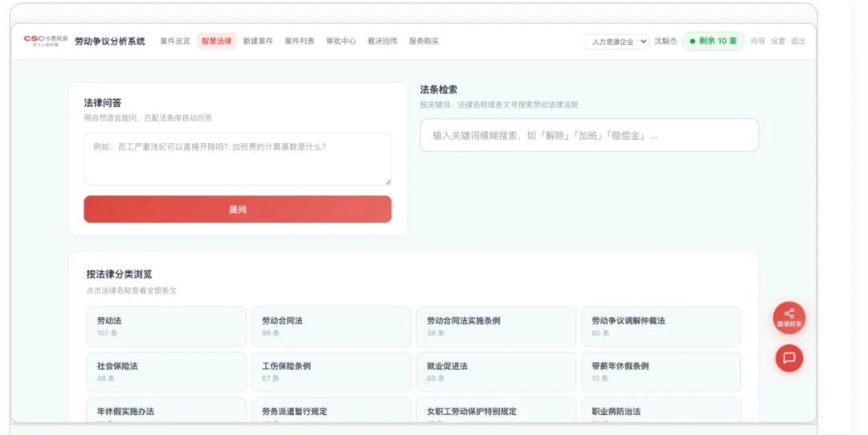
Task: Open the 新建案件 tab
Action: [258, 41]
